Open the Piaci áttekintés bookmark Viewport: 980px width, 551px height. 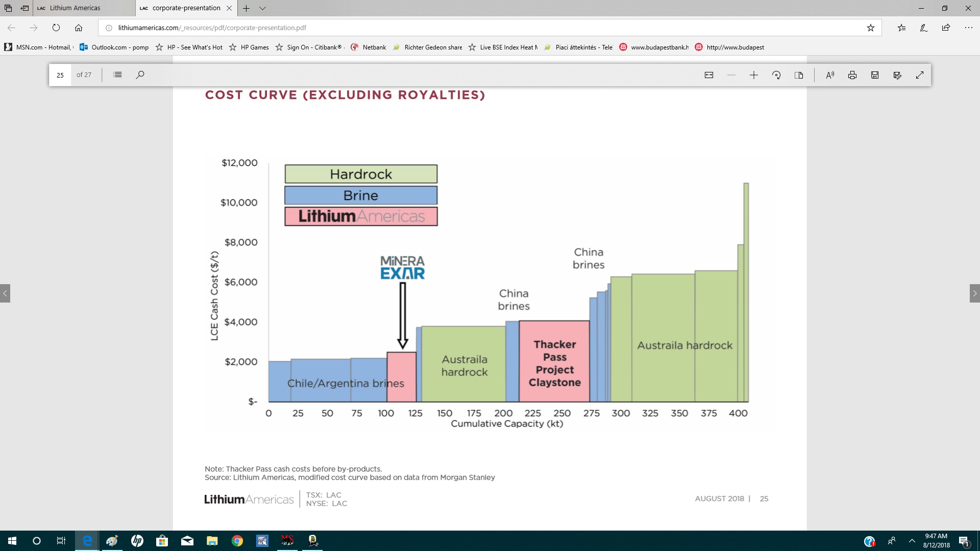578,47
